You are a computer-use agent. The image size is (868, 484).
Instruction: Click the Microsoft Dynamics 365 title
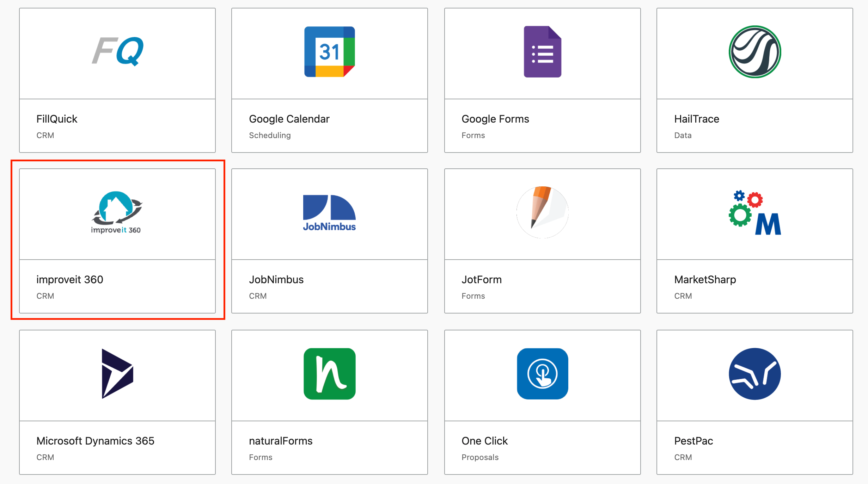pos(96,441)
